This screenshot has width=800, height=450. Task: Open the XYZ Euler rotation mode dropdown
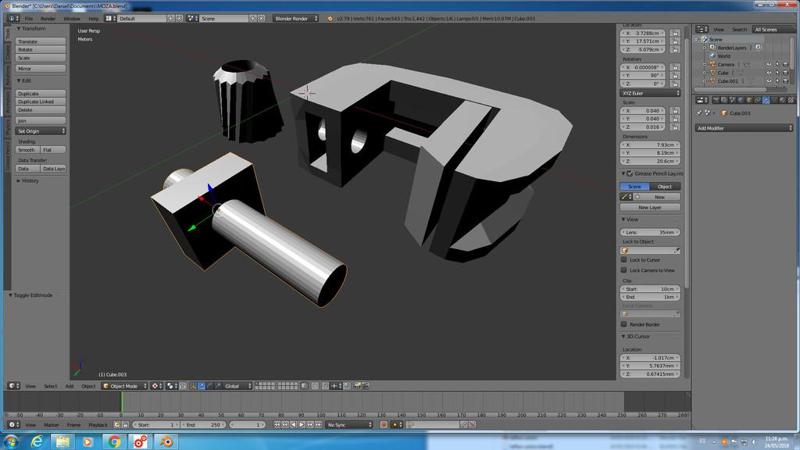(x=650, y=93)
